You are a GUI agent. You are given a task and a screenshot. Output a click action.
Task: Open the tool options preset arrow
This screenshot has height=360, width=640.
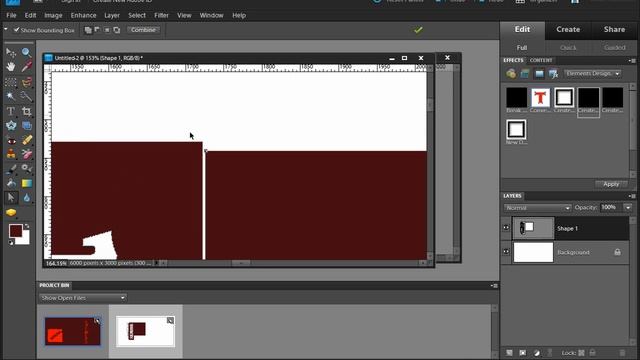6,29
